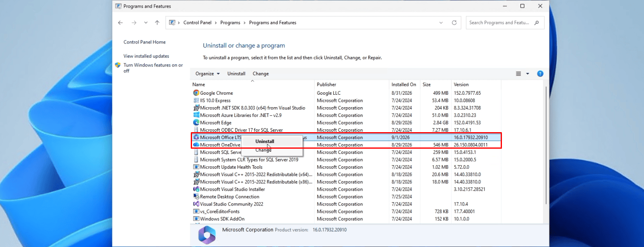Click the Microsoft Azure Libraries row icon
The width and height of the screenshot is (644, 247).
[196, 115]
